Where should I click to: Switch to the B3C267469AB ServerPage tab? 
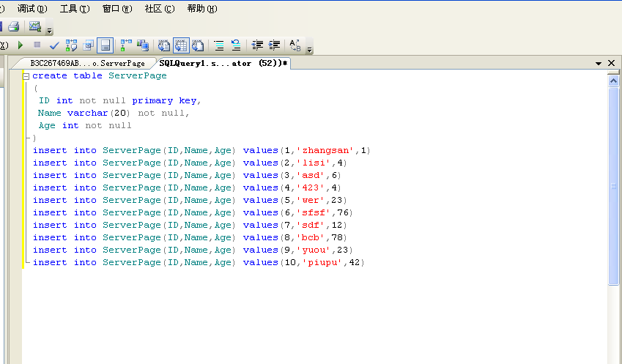pos(86,64)
